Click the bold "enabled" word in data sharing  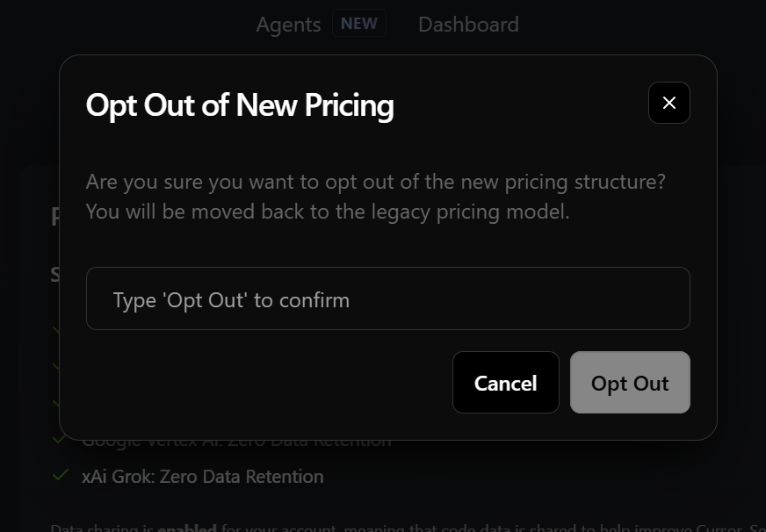pyautogui.click(x=188, y=528)
